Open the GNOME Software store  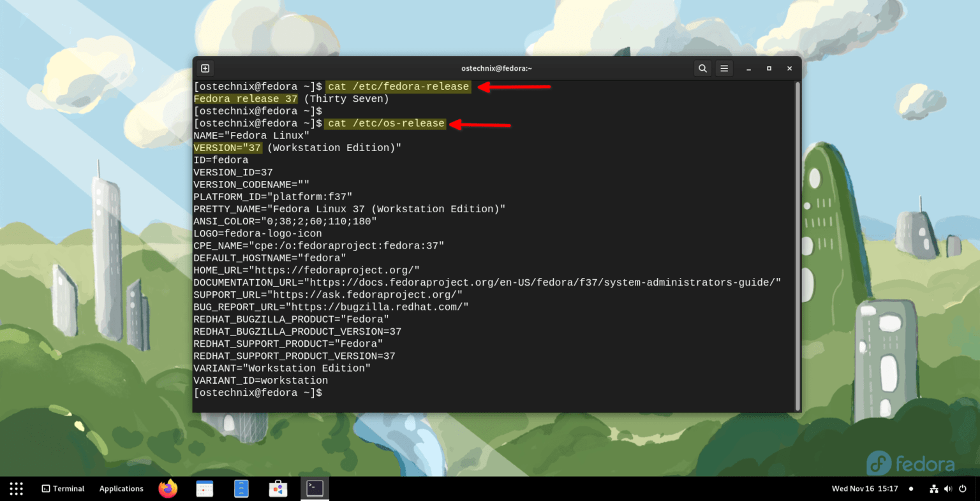click(278, 488)
